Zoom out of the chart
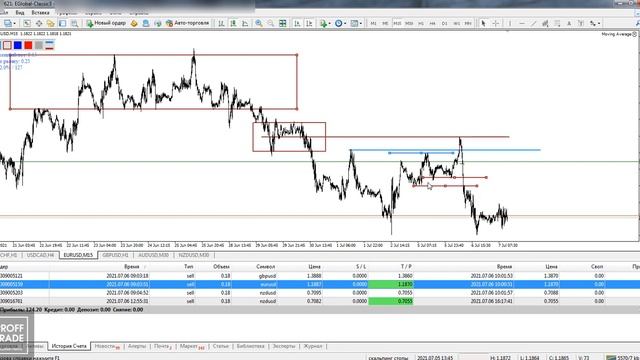Image resolution: width=640 pixels, height=360 pixels. pos(271,23)
